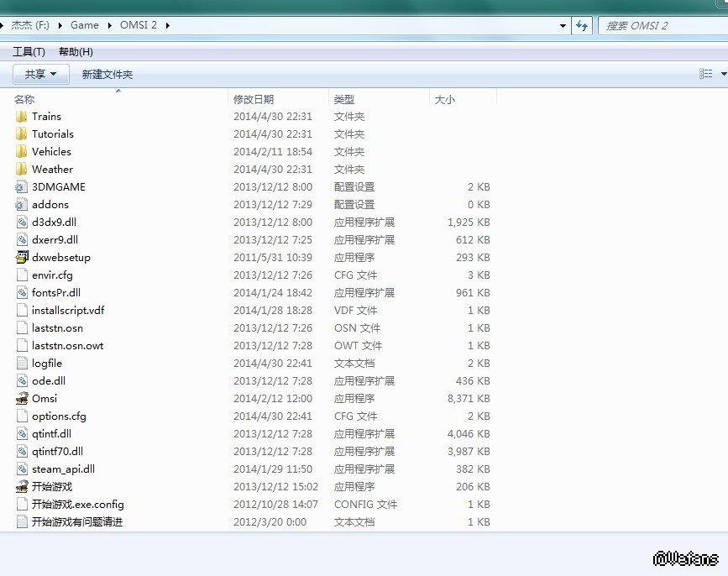This screenshot has height=576, width=728.
Task: Select the Weather folder icon
Action: tap(21, 170)
